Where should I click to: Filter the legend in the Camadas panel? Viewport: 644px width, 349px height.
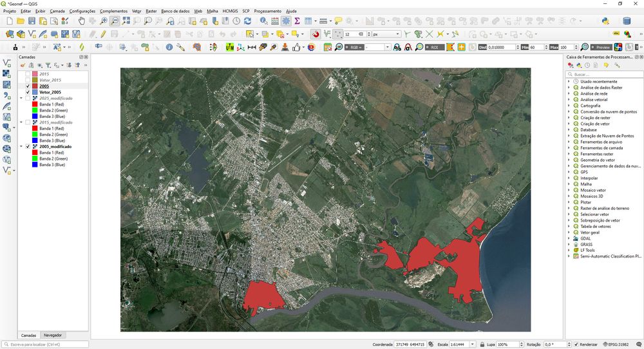tap(48, 65)
